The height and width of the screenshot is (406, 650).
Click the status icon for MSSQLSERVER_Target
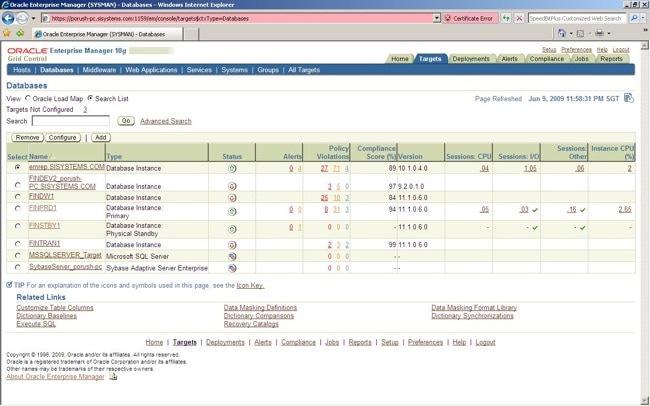[x=232, y=256]
